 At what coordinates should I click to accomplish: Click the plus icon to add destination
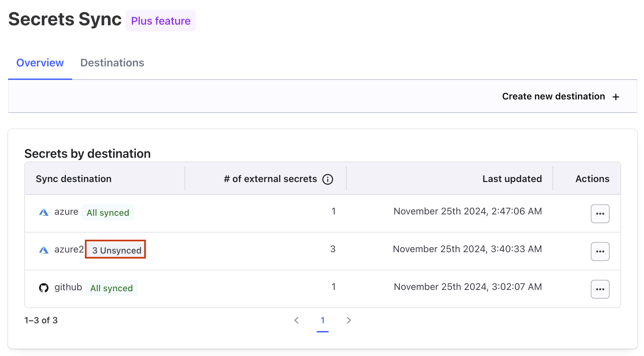[616, 97]
